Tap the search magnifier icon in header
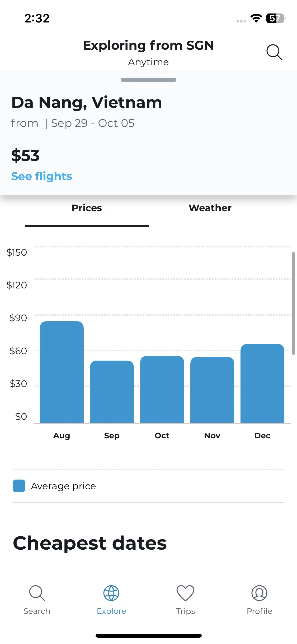The height and width of the screenshot is (644, 297). click(274, 52)
